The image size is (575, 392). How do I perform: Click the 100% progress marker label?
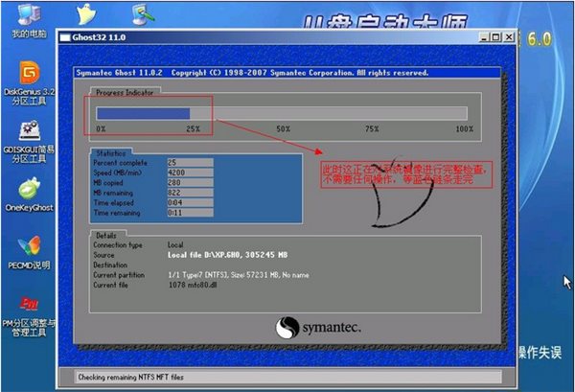coord(464,129)
